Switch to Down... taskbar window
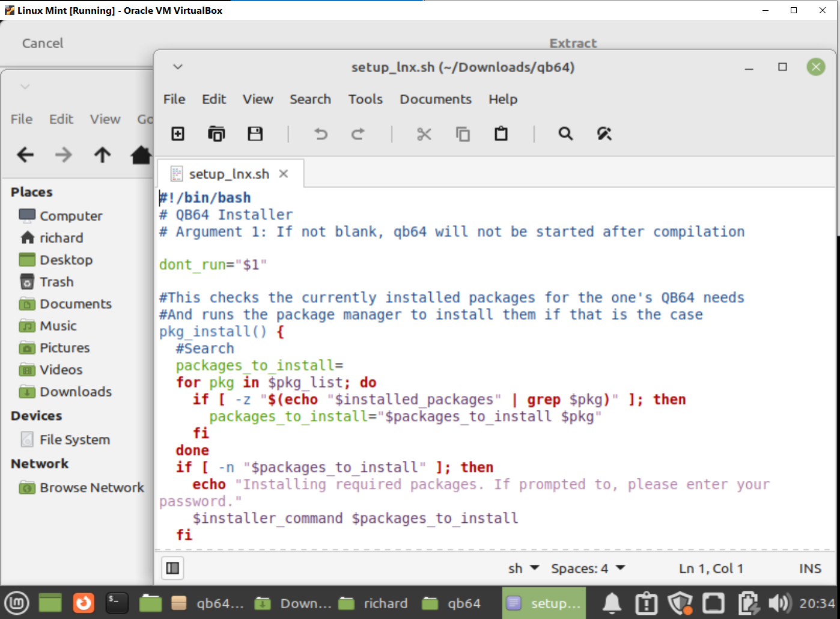This screenshot has width=840, height=619. coord(293,603)
